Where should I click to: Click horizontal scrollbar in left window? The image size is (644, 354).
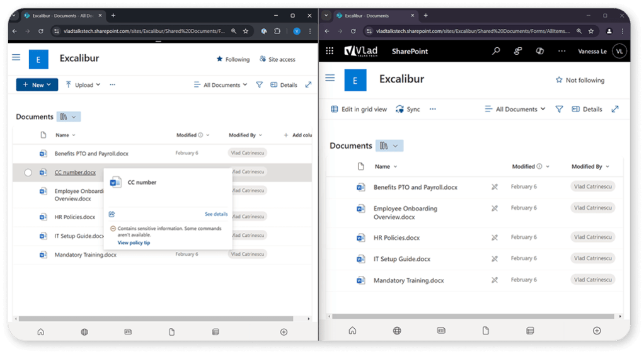(x=156, y=319)
